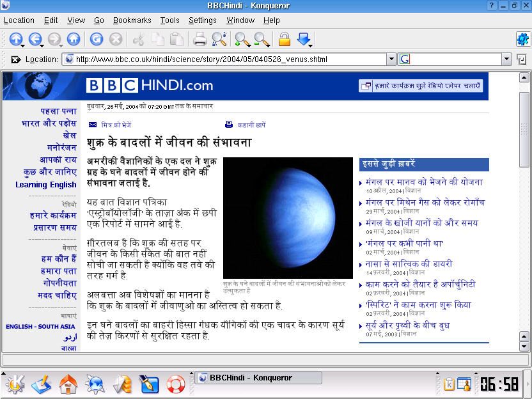532x399 pixels.
Task: Open the desktop access icon in the panel
Action: coord(42,384)
